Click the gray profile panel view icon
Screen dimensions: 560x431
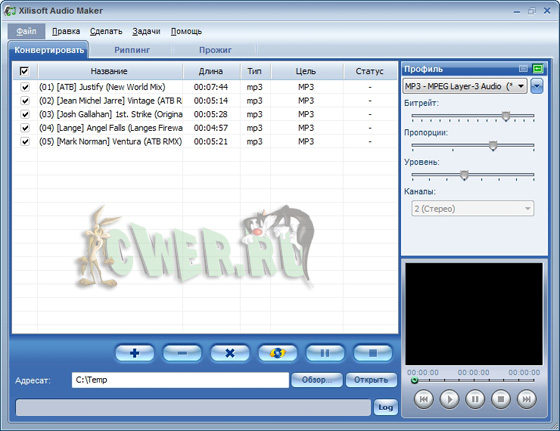tap(523, 68)
